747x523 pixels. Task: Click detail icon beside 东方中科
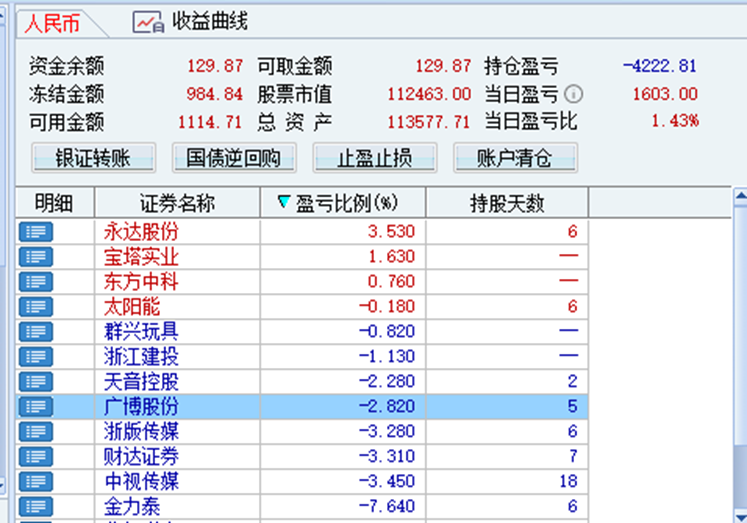(x=36, y=281)
